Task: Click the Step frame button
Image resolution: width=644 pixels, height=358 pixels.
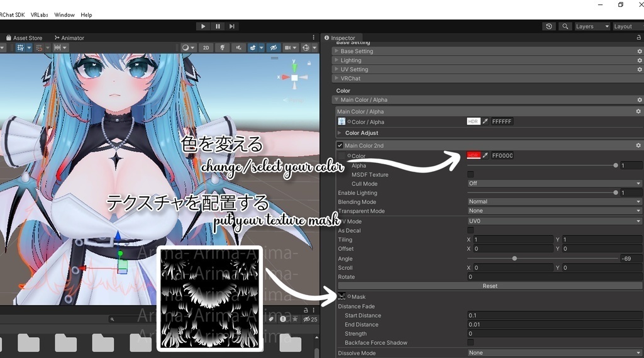Action: pyautogui.click(x=232, y=26)
